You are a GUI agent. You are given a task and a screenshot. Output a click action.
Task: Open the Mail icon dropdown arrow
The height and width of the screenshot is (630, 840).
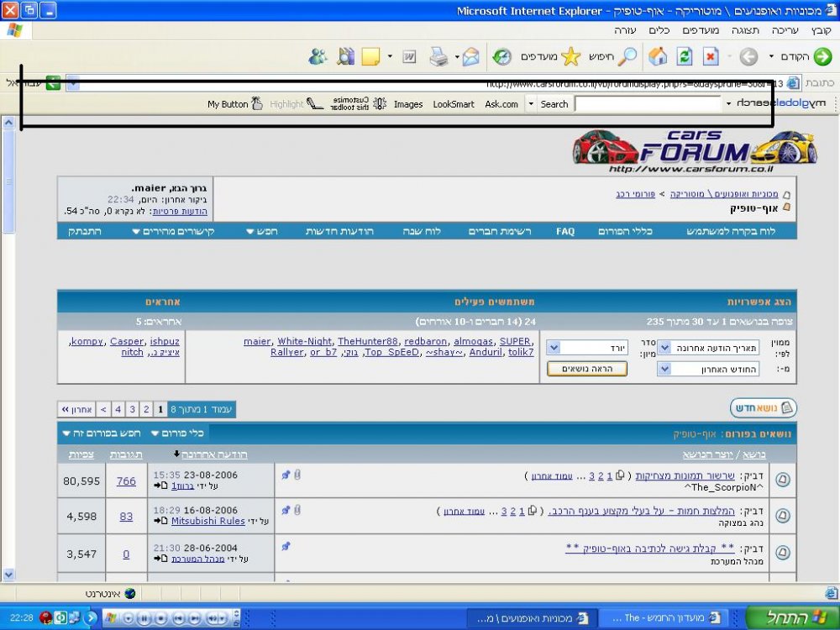pyautogui.click(x=457, y=56)
